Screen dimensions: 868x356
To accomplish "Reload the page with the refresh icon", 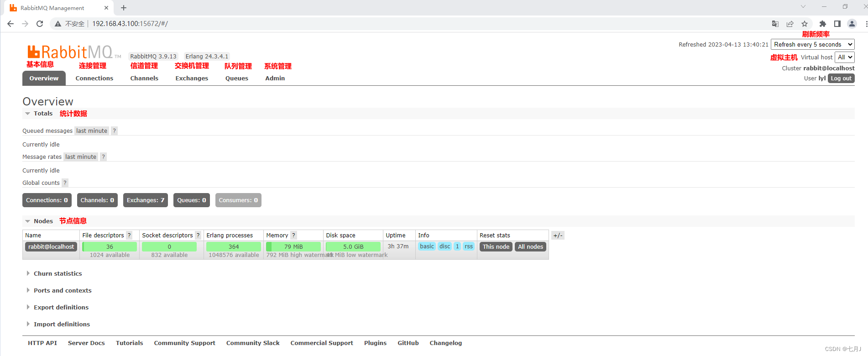I will pos(40,24).
